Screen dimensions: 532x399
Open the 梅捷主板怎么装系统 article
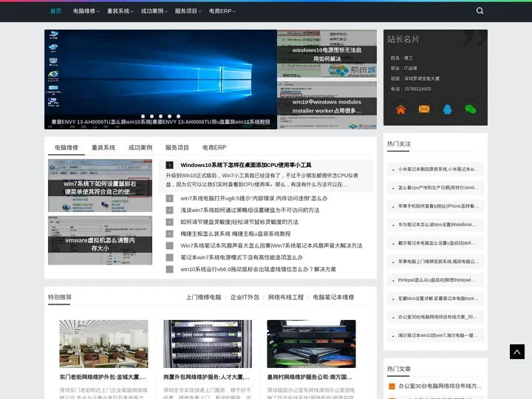[236, 234]
